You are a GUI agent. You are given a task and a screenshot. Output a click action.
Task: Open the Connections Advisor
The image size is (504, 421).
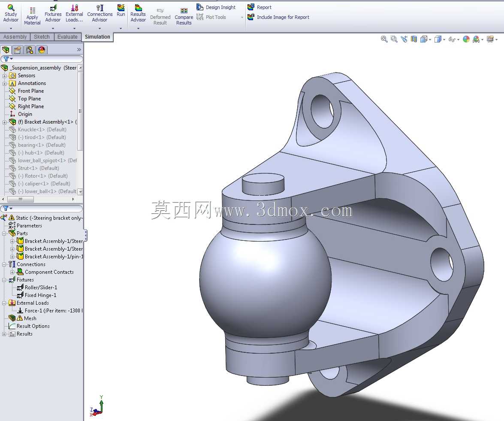click(x=100, y=13)
